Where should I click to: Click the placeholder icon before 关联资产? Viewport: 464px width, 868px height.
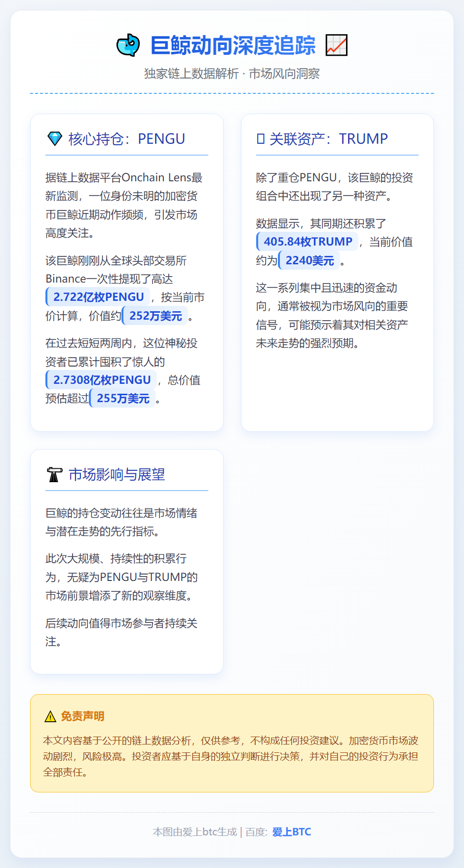[261, 139]
